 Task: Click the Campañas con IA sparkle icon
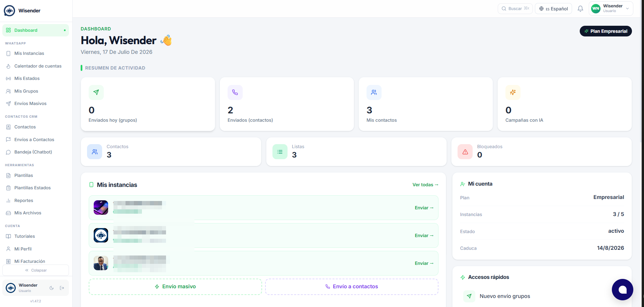tap(513, 92)
